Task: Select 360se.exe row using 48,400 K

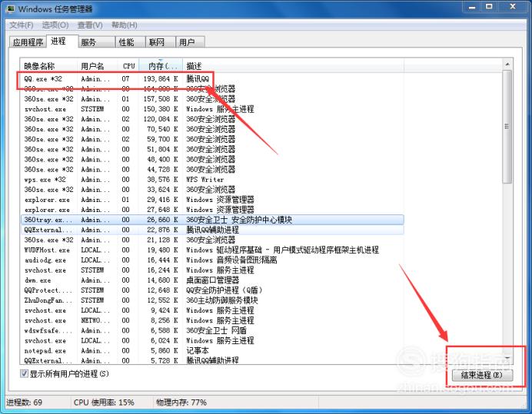Action: pyautogui.click(x=212, y=159)
